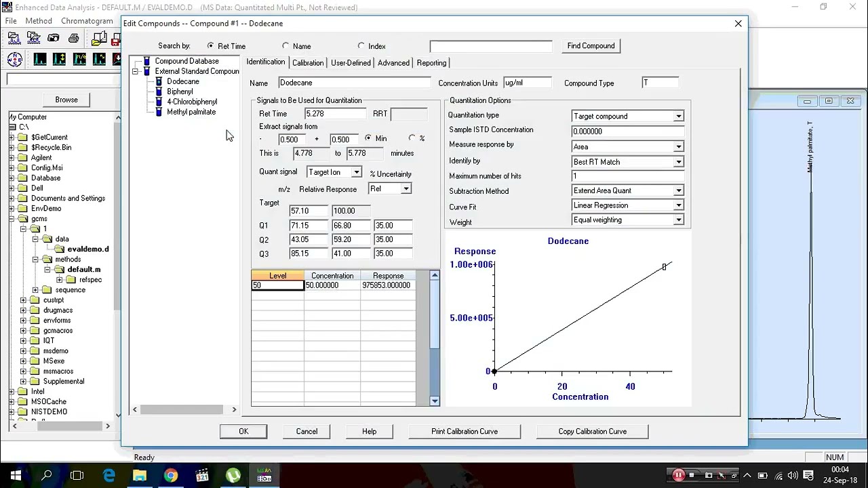Screen dimensions: 868x488
Task: Switch to the User-Defined tab
Action: click(x=351, y=62)
